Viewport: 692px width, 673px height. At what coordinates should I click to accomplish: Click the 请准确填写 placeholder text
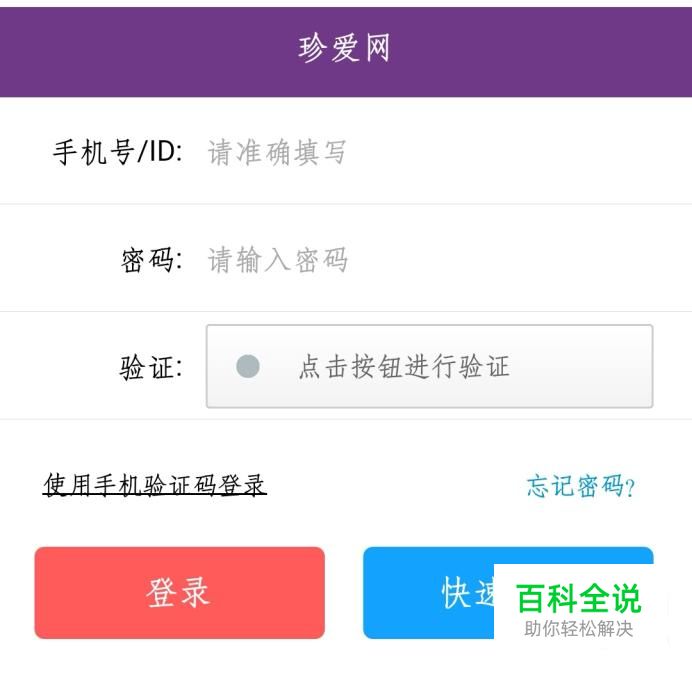coord(277,152)
